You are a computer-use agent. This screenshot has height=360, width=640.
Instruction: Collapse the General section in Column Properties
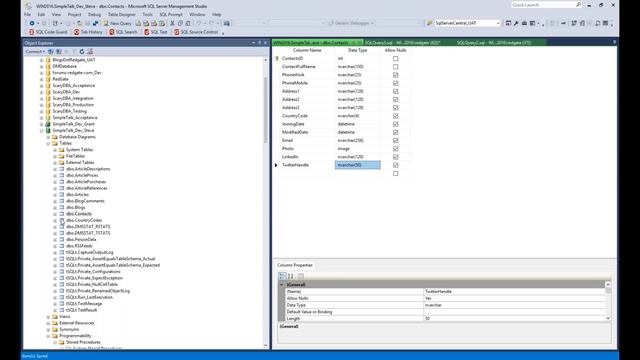coord(281,284)
